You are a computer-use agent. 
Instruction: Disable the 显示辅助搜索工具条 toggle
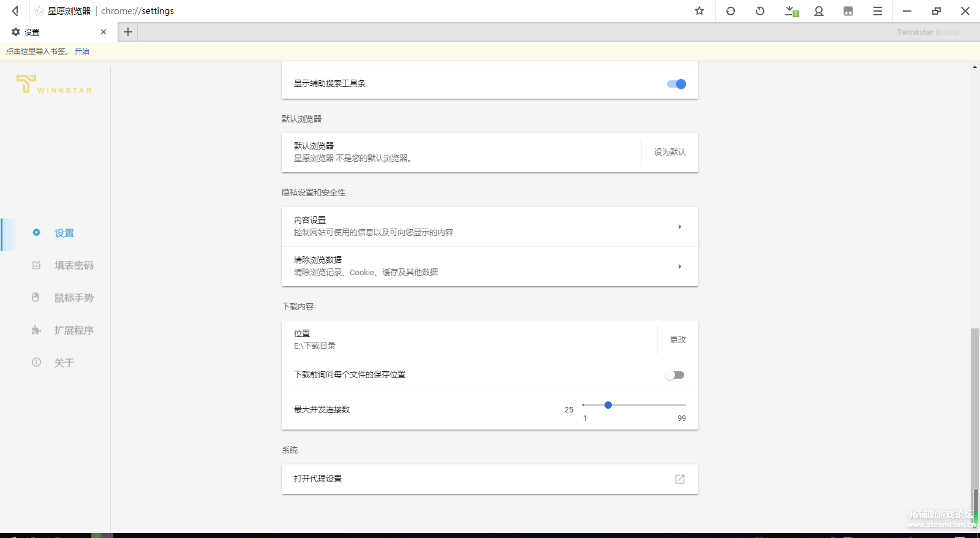point(677,84)
